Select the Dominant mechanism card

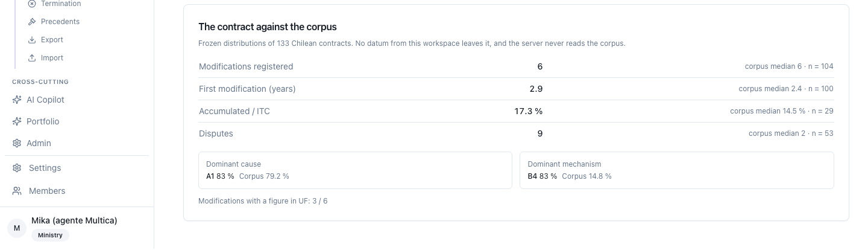coord(677,170)
